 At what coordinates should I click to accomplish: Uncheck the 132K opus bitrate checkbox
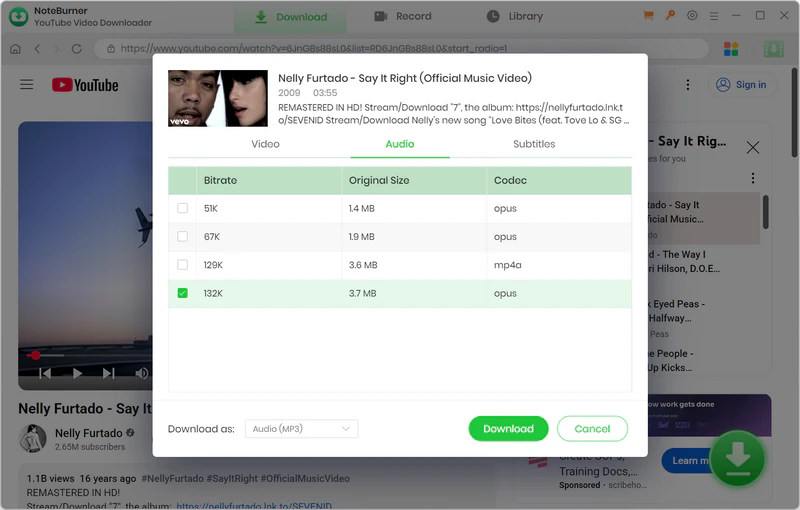pyautogui.click(x=182, y=293)
